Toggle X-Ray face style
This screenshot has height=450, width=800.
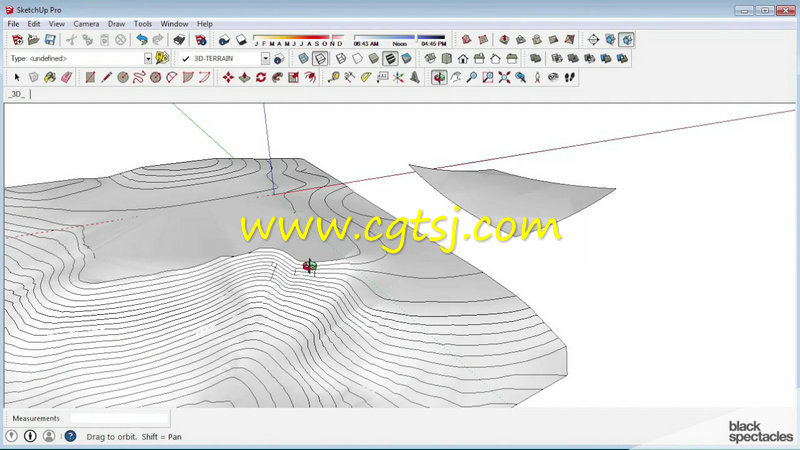[x=304, y=58]
